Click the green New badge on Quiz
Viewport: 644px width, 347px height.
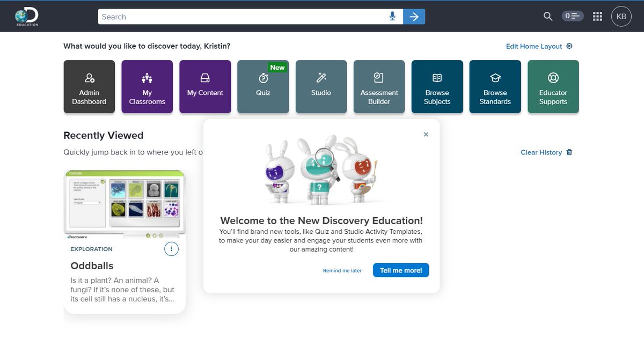point(277,67)
